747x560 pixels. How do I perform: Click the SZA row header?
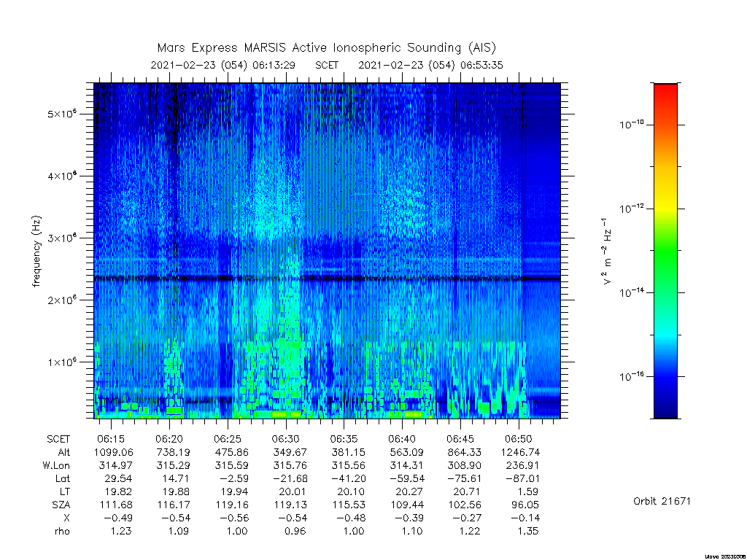(x=61, y=505)
